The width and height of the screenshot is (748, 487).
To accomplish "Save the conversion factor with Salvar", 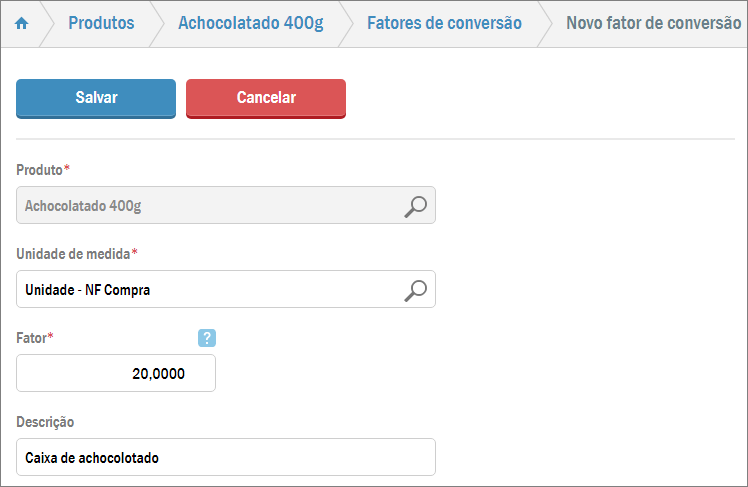I will (96, 98).
